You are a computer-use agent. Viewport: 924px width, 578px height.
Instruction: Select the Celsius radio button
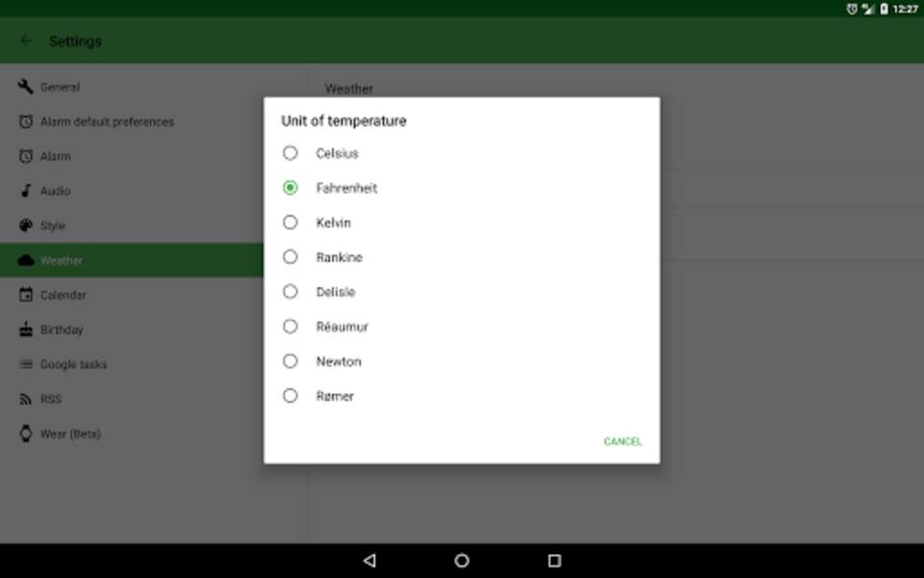coord(290,153)
